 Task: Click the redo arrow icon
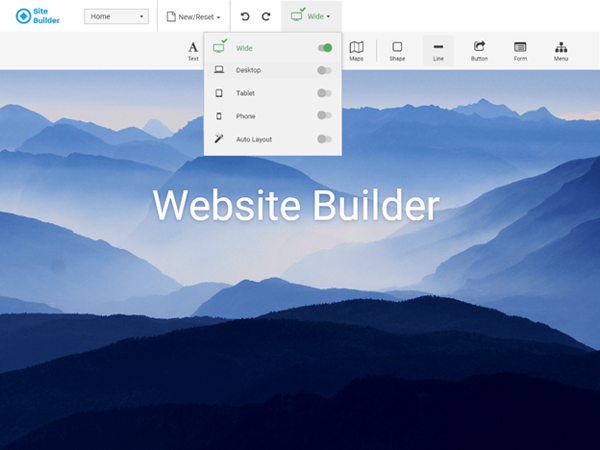click(x=266, y=16)
